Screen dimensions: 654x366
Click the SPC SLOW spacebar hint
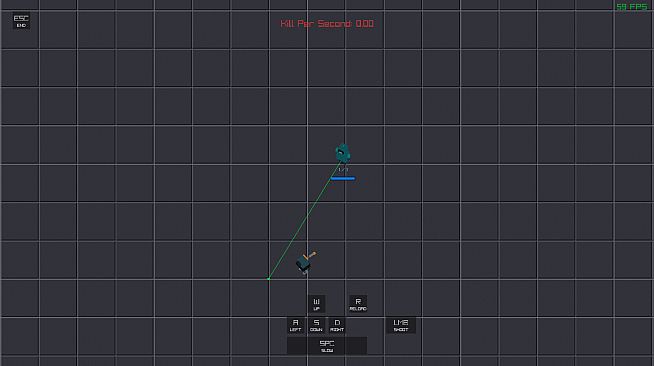click(x=327, y=346)
